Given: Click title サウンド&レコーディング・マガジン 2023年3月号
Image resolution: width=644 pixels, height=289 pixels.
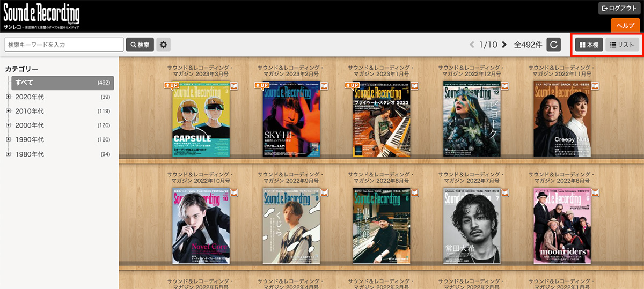Looking at the screenshot, I should point(201,71).
